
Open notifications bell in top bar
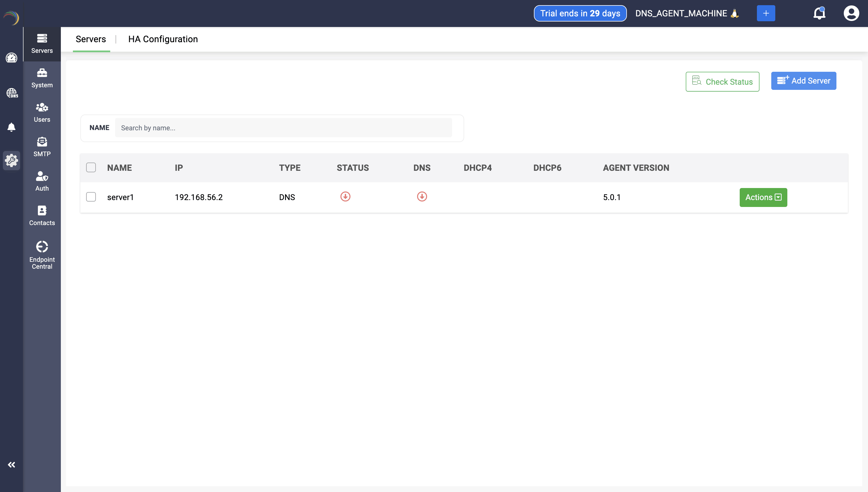pyautogui.click(x=819, y=13)
